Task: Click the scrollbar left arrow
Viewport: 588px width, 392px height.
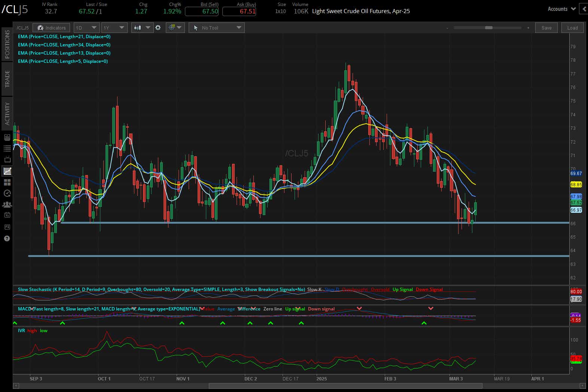Action: pyautogui.click(x=16, y=386)
